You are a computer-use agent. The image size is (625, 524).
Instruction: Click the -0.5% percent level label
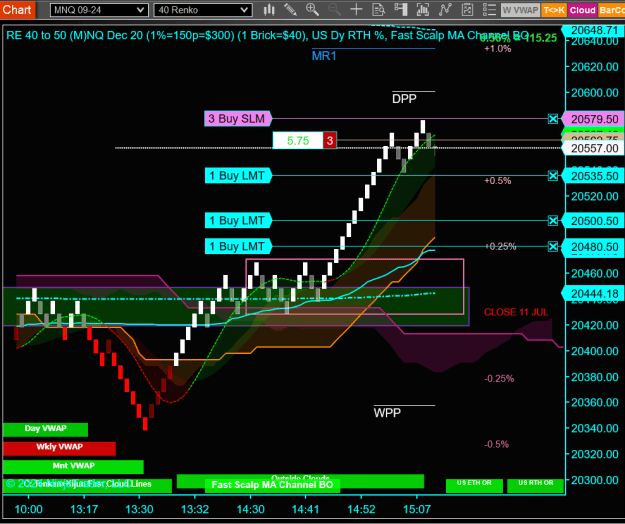point(496,445)
